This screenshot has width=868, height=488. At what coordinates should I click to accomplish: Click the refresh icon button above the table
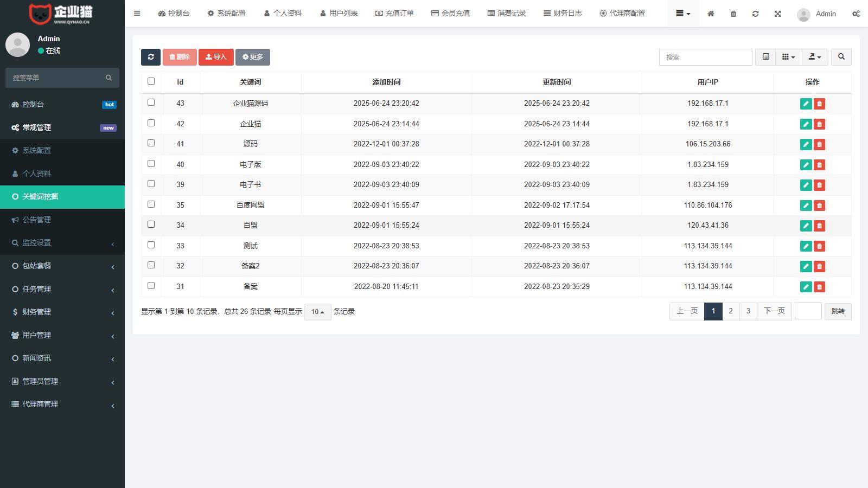click(151, 57)
